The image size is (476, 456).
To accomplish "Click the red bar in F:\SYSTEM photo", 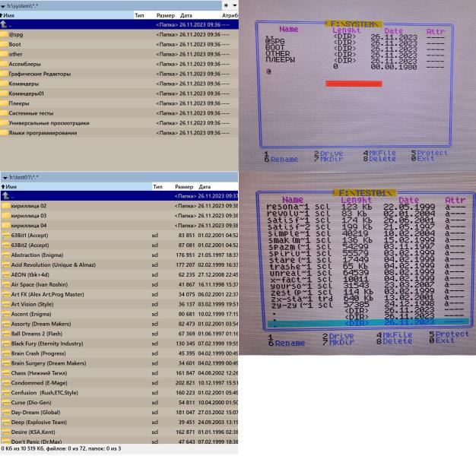I will 353,84.
